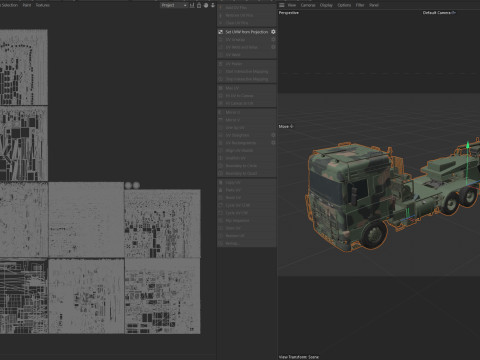Click the Perspective viewport label
Screen dimensions: 480x360
pos(289,13)
